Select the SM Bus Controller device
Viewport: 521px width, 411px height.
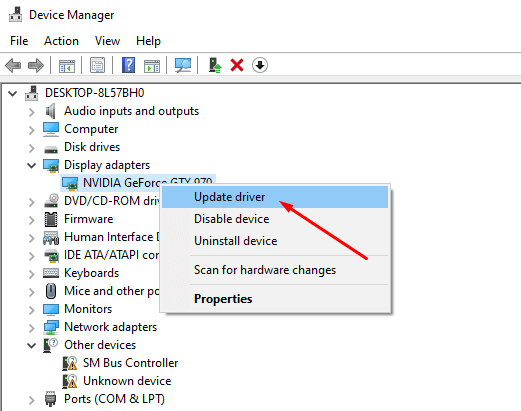tap(130, 363)
